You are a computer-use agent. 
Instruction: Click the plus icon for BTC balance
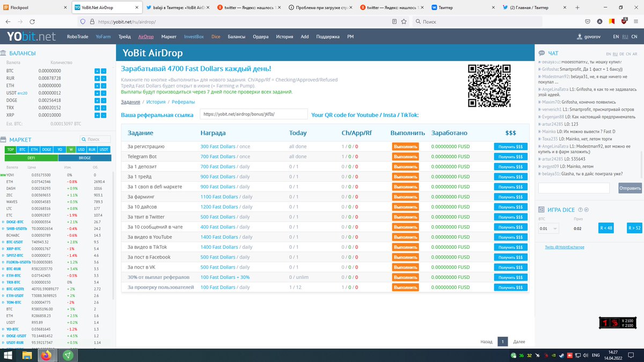tap(97, 71)
